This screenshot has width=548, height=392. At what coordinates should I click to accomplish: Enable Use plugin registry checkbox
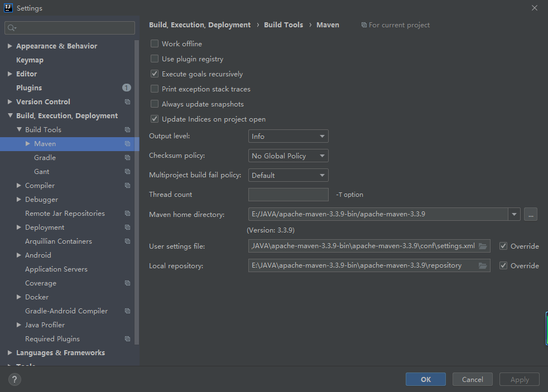[x=155, y=59]
